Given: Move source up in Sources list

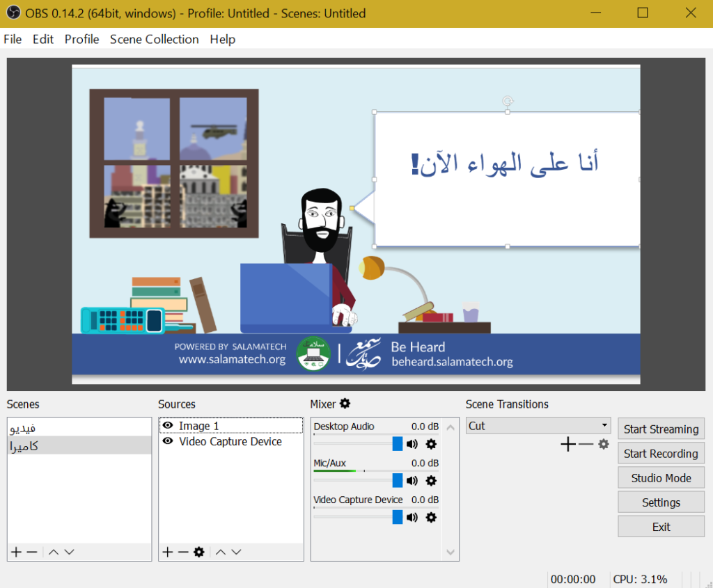Looking at the screenshot, I should 221,552.
